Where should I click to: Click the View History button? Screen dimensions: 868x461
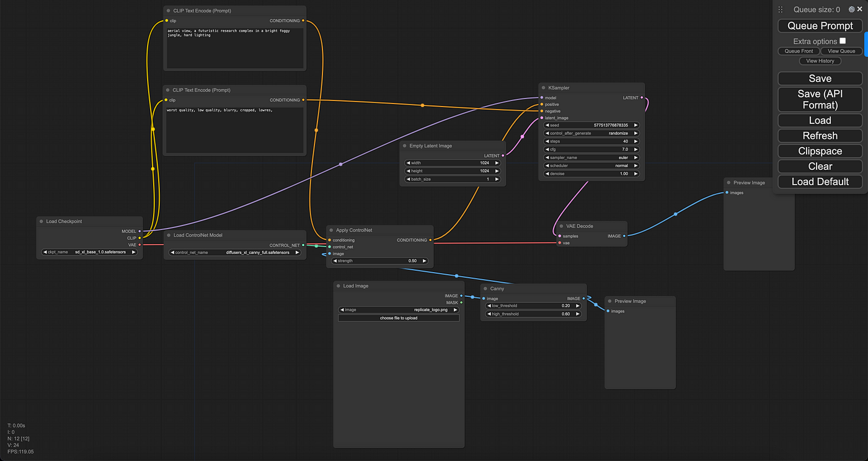[x=820, y=61]
